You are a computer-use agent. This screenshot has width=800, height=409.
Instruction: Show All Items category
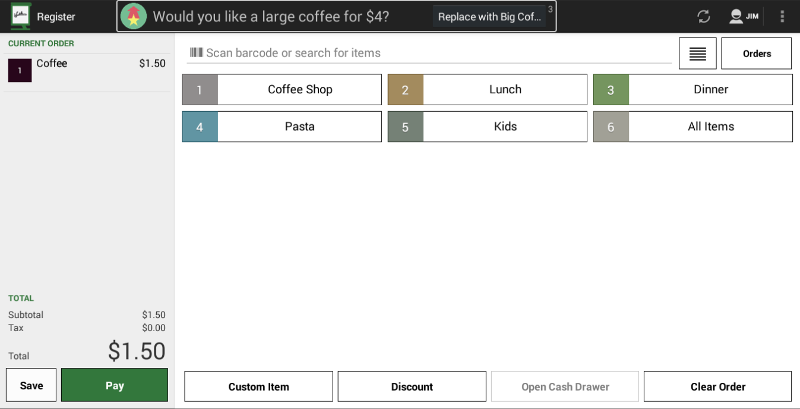pyautogui.click(x=692, y=126)
